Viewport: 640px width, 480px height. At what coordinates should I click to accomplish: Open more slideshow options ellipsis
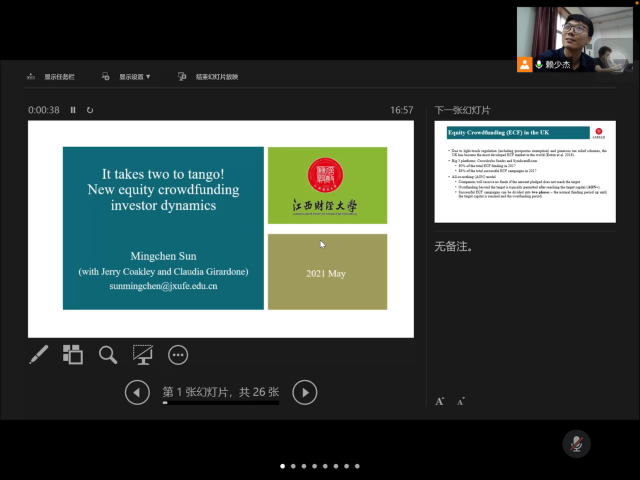click(x=178, y=354)
